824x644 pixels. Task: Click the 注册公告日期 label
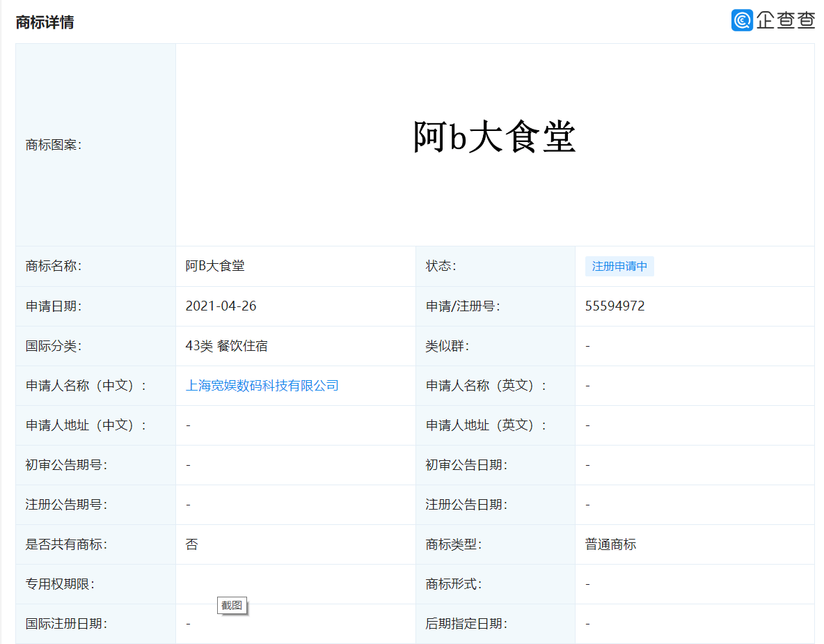tap(467, 505)
